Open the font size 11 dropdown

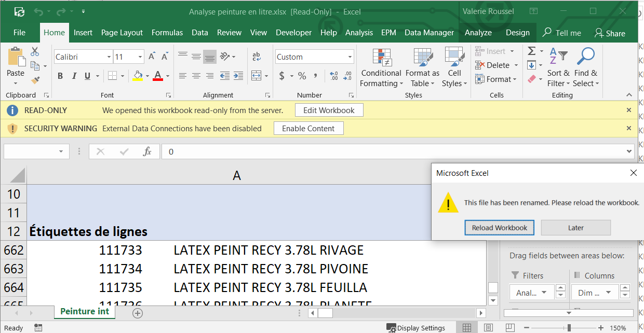pos(140,57)
